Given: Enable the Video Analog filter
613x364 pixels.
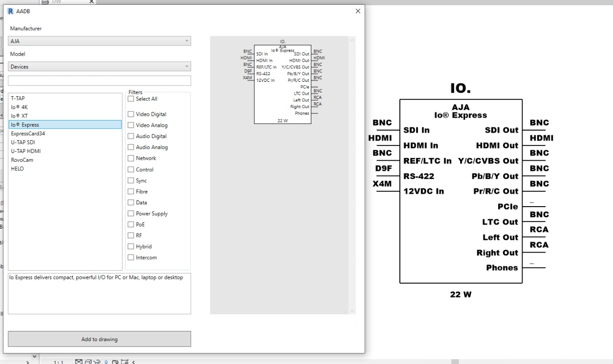Looking at the screenshot, I should (131, 125).
